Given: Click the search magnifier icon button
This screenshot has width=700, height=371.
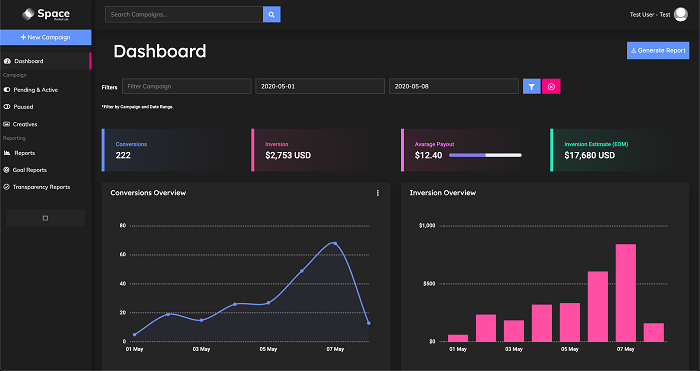Looking at the screenshot, I should coord(271,14).
